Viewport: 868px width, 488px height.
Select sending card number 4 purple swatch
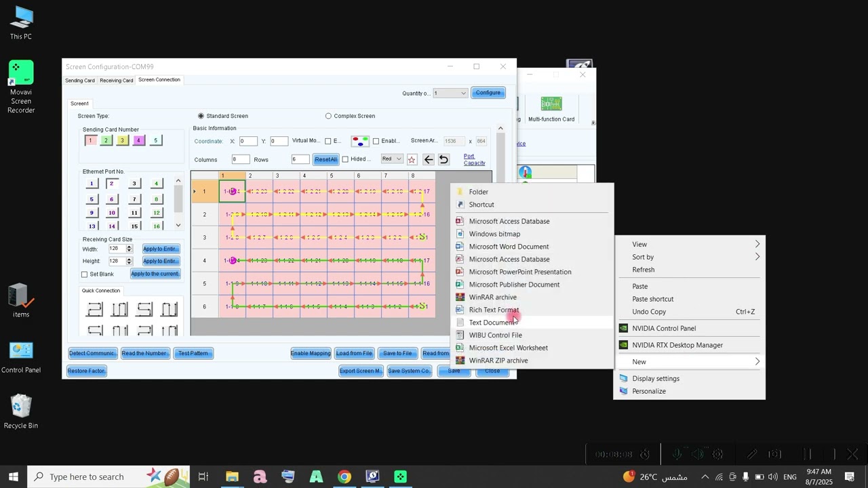pos(138,140)
